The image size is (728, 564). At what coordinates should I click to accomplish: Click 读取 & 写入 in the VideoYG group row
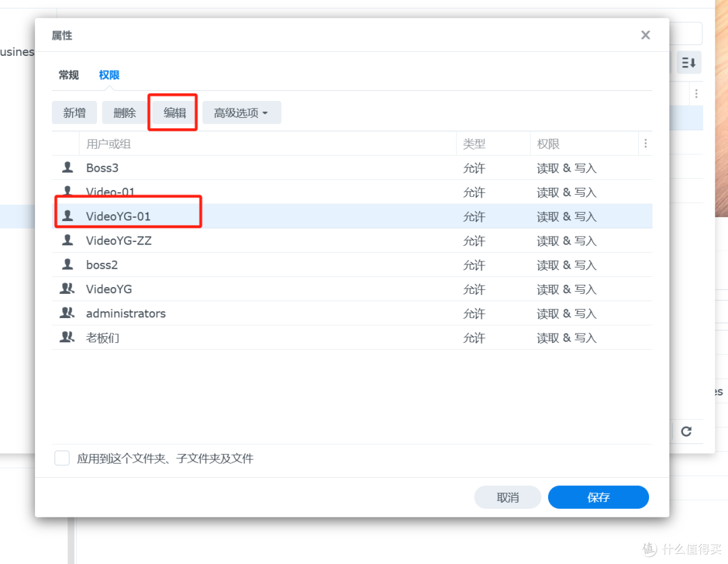click(x=566, y=290)
